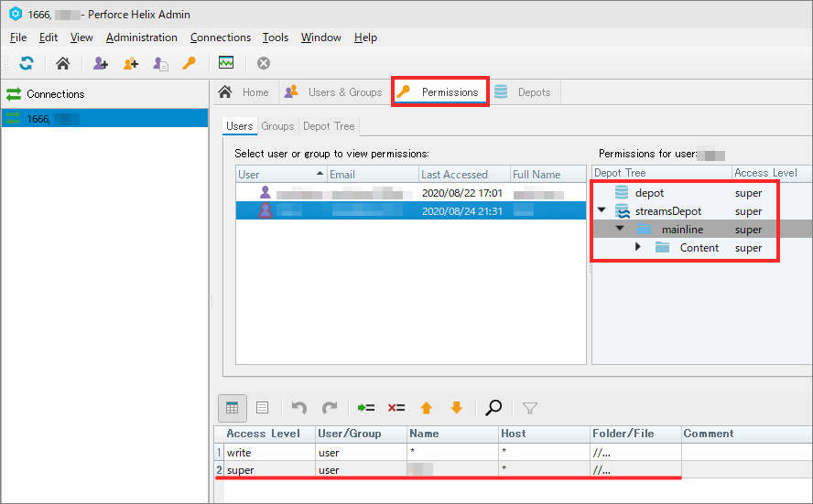
Task: Open the Help menu
Action: (365, 38)
